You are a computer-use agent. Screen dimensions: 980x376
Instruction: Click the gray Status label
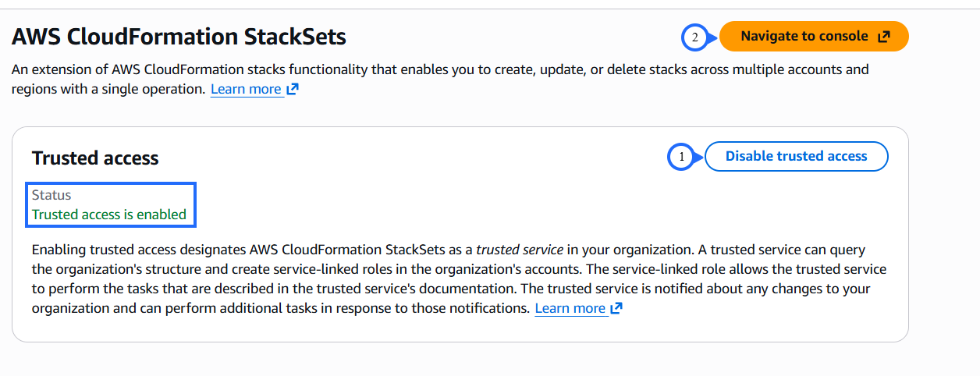pos(51,195)
